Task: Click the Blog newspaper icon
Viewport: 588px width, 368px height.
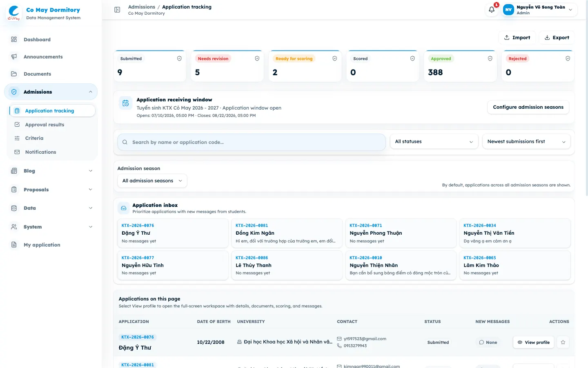Action: click(x=14, y=171)
